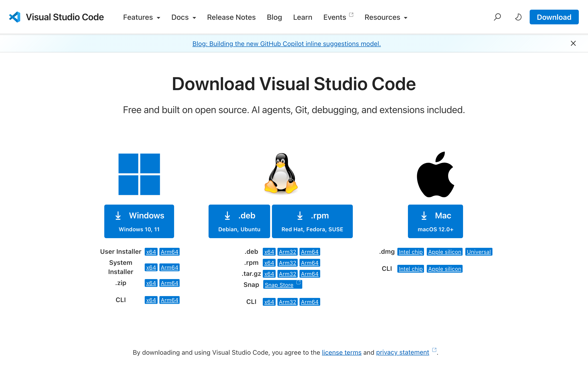Click the Windows logo image

coord(139,174)
